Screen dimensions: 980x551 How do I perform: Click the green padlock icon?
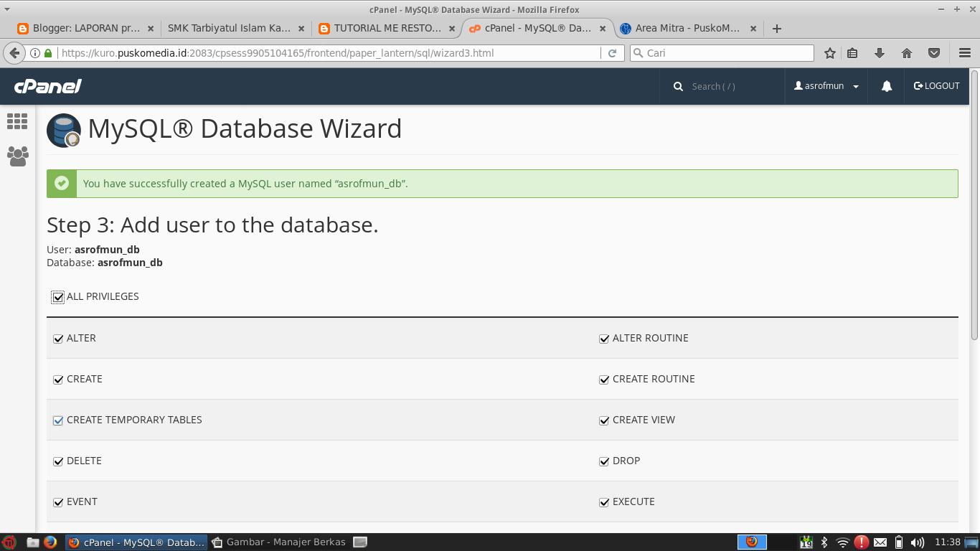click(48, 53)
